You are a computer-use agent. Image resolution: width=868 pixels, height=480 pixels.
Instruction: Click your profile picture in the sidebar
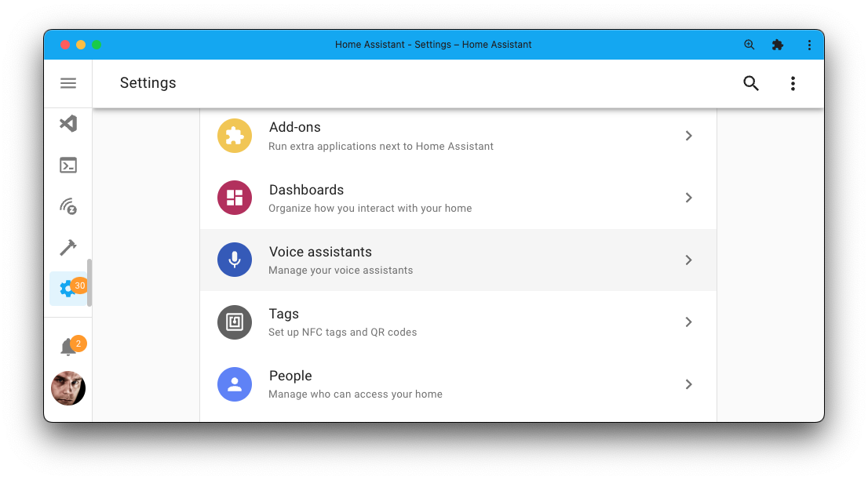tap(68, 387)
